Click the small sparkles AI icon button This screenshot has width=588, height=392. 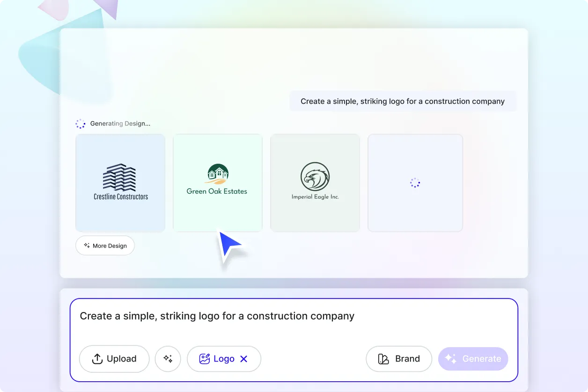click(168, 358)
